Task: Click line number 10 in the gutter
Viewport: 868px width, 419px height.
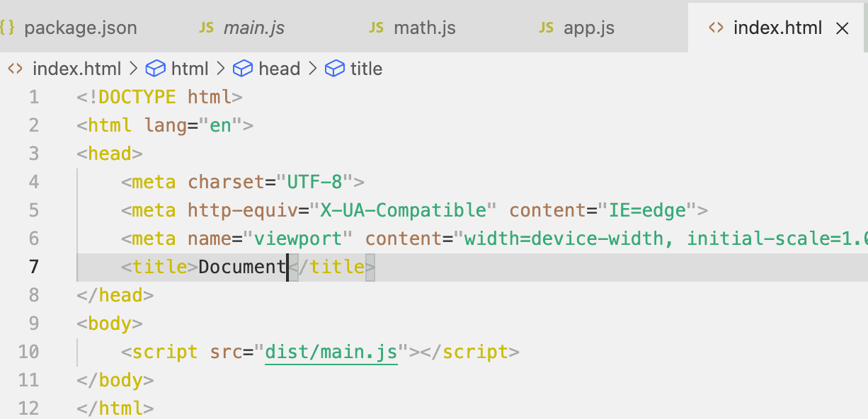Action: [29, 352]
